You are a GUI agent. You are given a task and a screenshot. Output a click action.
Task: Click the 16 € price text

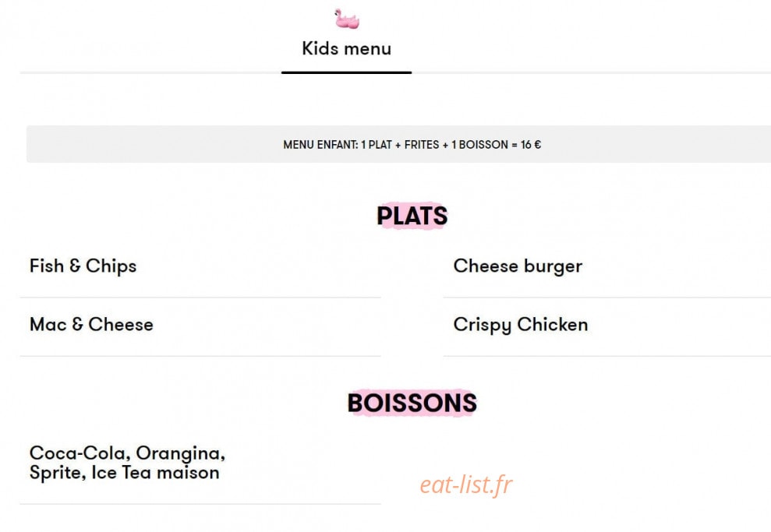pos(531,145)
